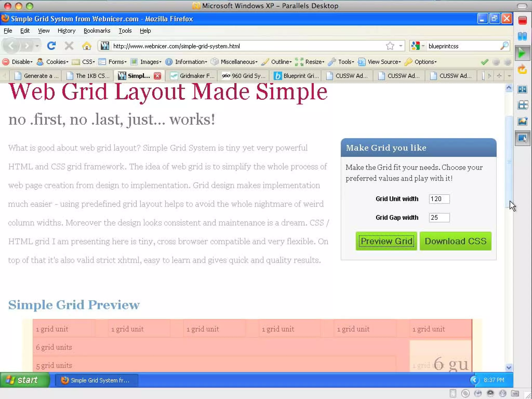
Task: Click the Firefox reload page icon
Action: point(51,46)
